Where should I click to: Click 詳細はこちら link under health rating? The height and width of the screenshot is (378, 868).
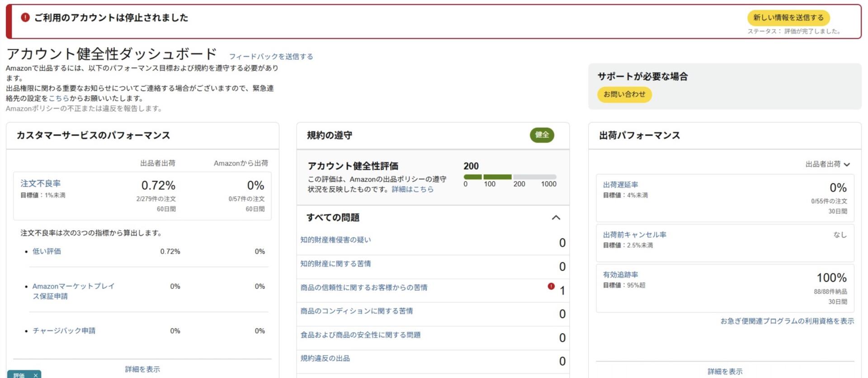pos(412,189)
